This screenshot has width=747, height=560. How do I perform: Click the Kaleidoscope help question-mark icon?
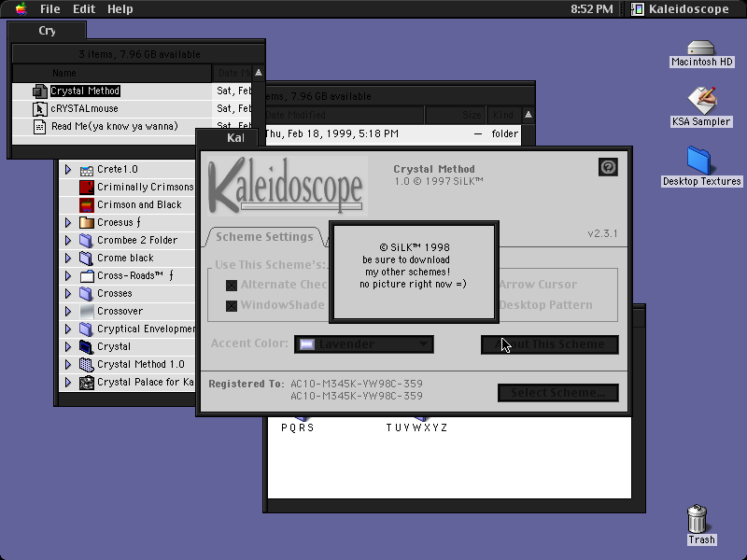[608, 167]
